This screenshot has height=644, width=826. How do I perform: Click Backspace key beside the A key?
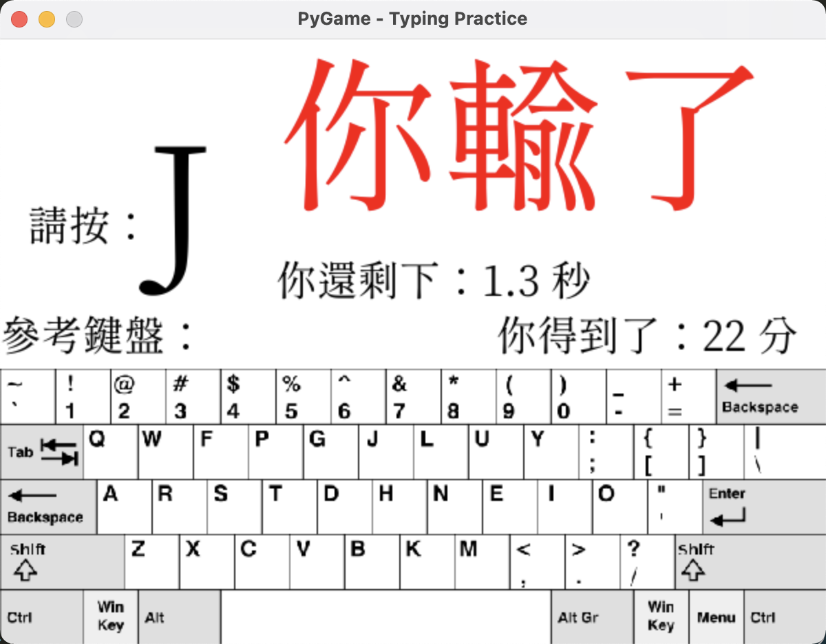tap(48, 507)
